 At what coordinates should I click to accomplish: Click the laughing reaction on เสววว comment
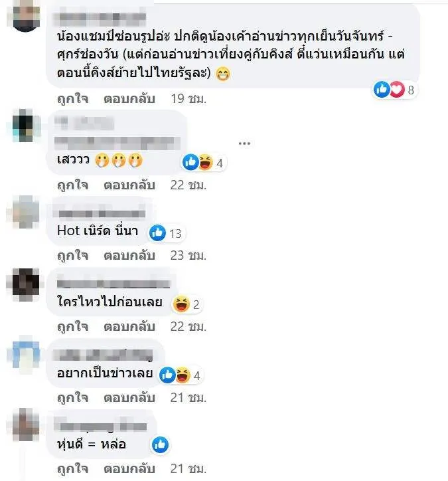pos(206,162)
